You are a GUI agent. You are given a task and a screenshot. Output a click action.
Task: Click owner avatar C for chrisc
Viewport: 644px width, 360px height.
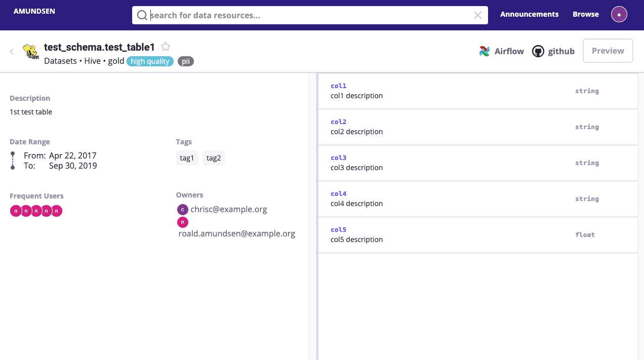point(183,209)
